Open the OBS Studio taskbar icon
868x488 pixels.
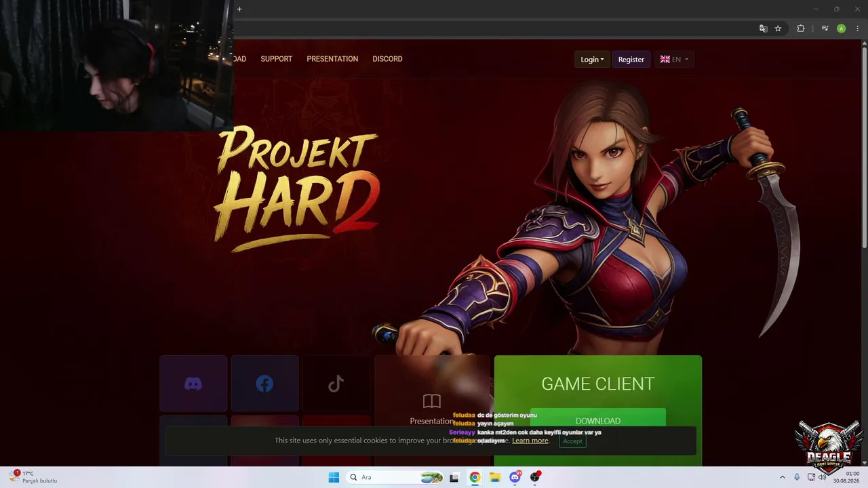tap(536, 477)
